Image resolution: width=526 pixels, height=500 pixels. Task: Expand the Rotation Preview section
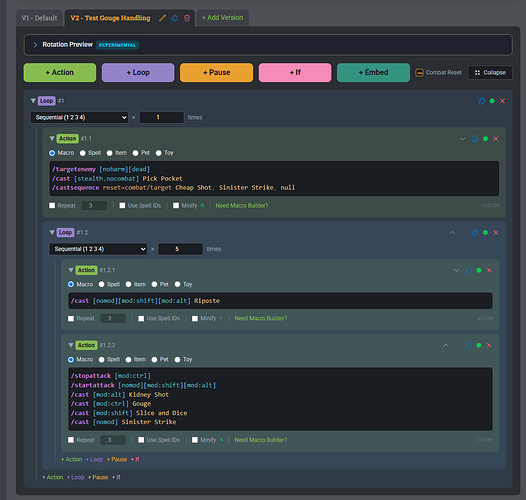(x=35, y=45)
